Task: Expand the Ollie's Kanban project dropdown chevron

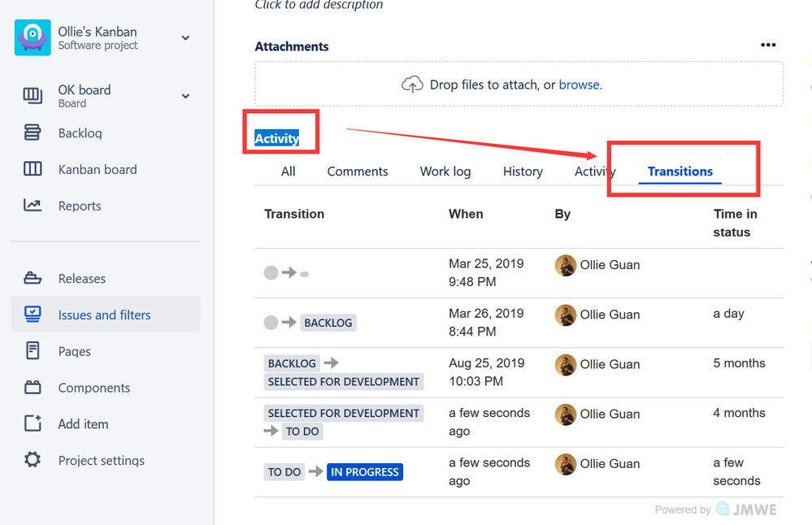Action: point(185,38)
